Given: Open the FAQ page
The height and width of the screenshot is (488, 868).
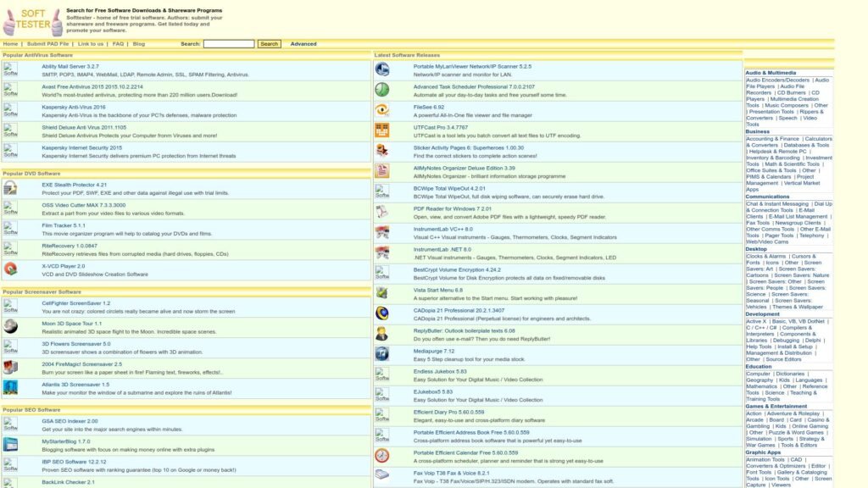Looking at the screenshot, I should point(118,44).
